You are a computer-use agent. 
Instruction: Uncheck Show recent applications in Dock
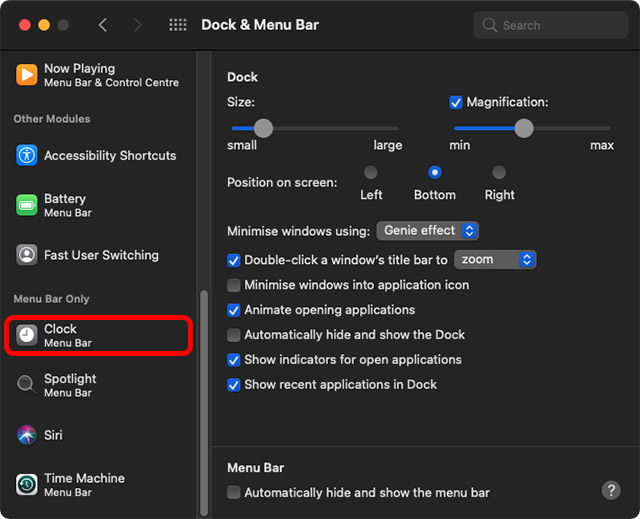[233, 384]
